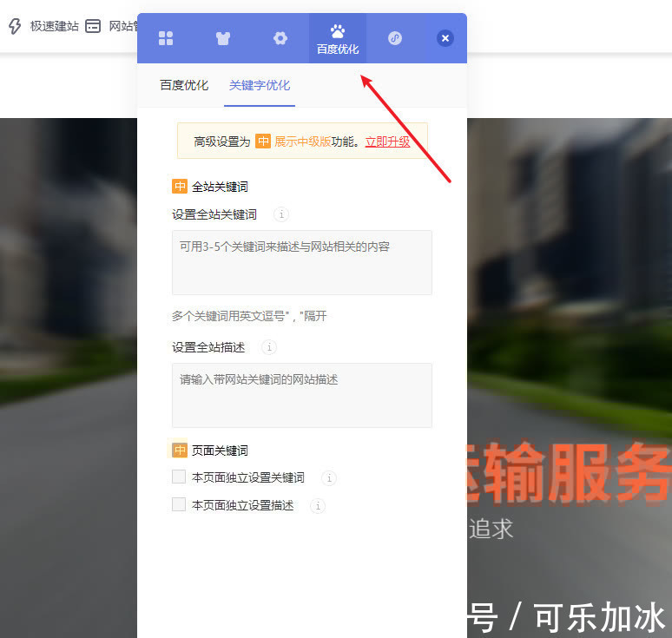This screenshot has height=638, width=672.
Task: Enable 本页面独立设置描述 checkbox
Action: (179, 504)
